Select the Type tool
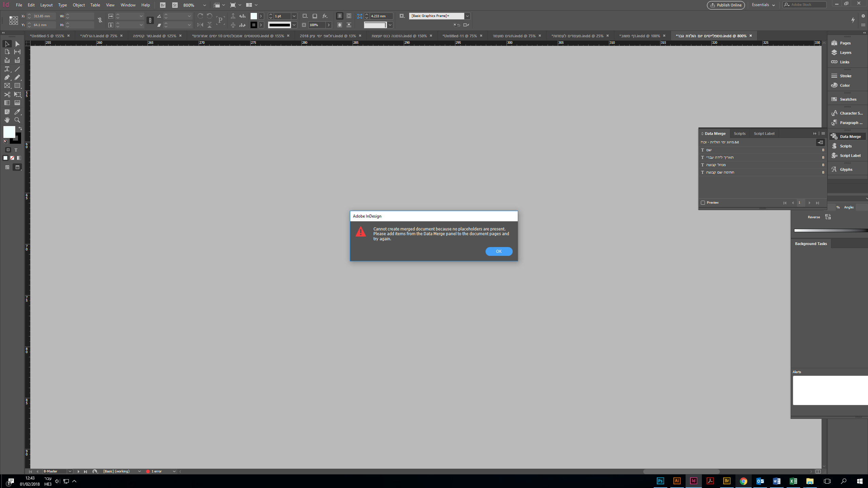Viewport: 868px width, 488px height. point(7,69)
